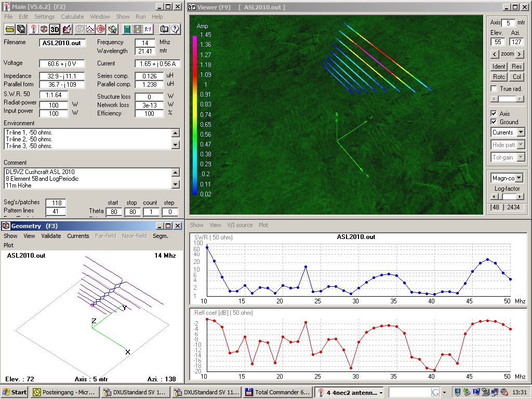
Task: Click the open file folder icon
Action: [x=9, y=29]
